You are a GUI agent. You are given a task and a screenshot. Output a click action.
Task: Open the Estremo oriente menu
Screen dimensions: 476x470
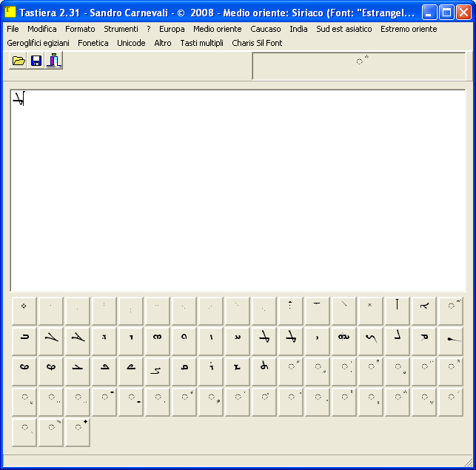click(x=409, y=29)
